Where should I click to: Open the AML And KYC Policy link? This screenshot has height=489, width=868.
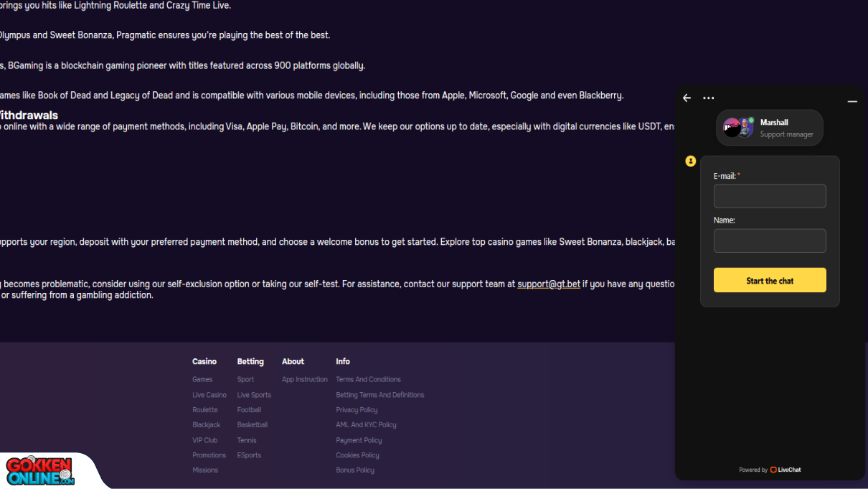tap(366, 425)
